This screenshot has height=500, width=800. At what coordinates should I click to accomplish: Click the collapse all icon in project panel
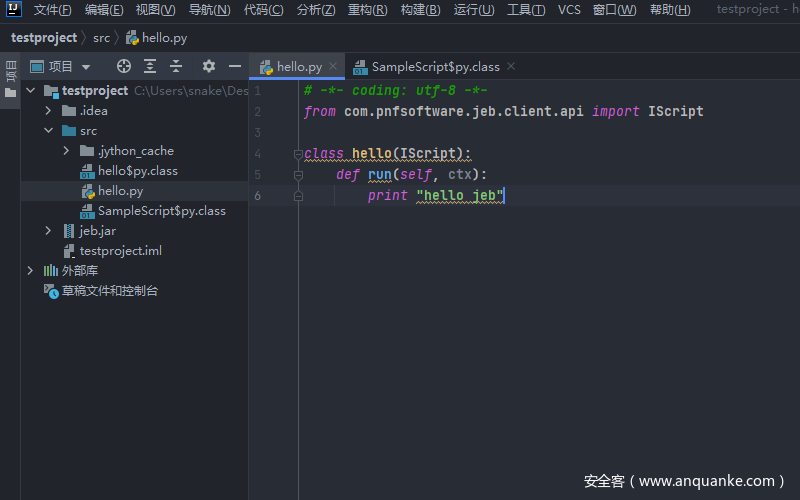click(x=176, y=66)
